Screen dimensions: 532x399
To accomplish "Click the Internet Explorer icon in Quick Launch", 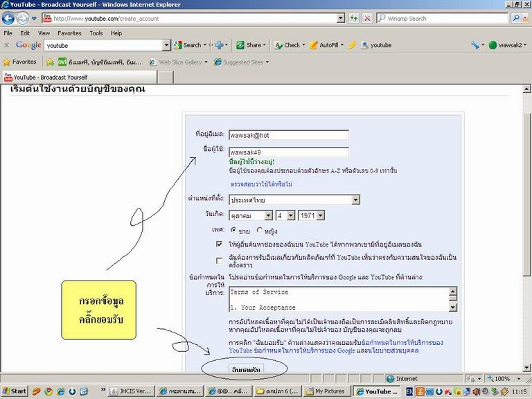I will coord(60,391).
